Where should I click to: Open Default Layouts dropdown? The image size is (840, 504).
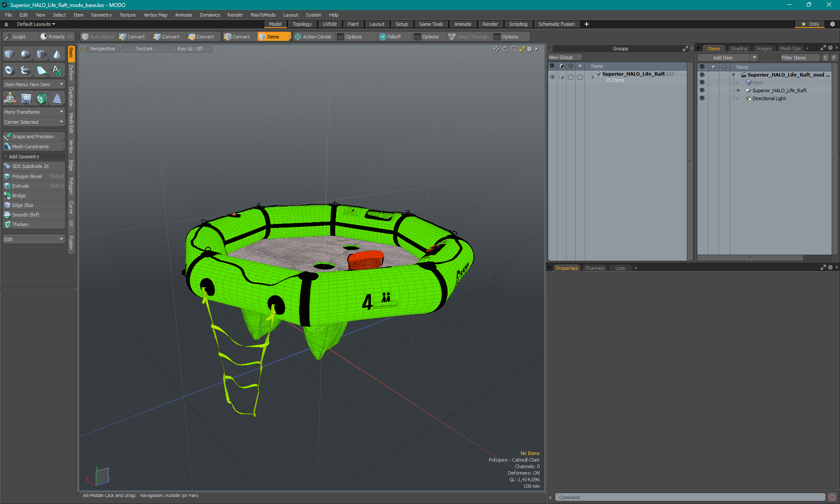36,24
